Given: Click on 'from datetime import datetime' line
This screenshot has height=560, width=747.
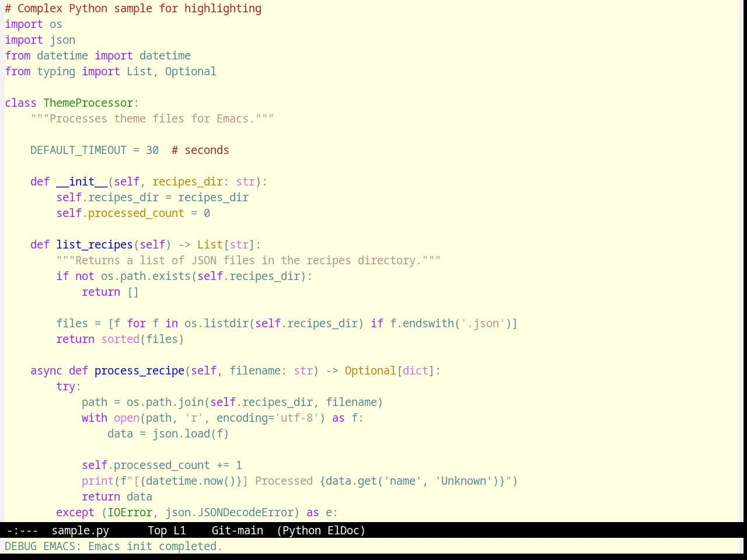Looking at the screenshot, I should click(97, 56).
